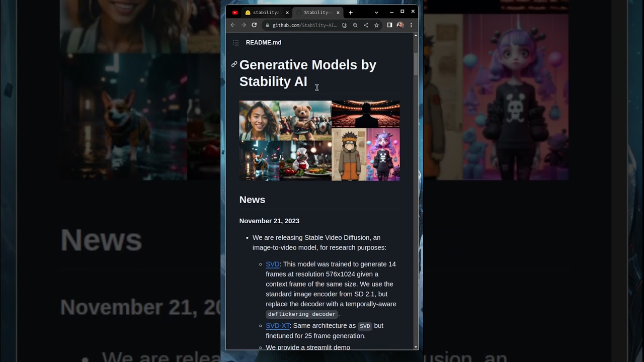
Task: Click the README.md file title
Action: (264, 43)
